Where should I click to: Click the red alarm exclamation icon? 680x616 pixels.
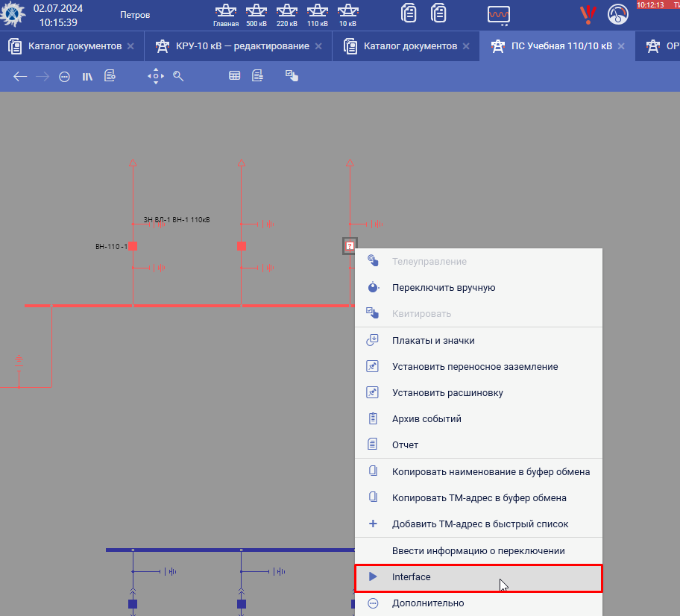(x=588, y=14)
